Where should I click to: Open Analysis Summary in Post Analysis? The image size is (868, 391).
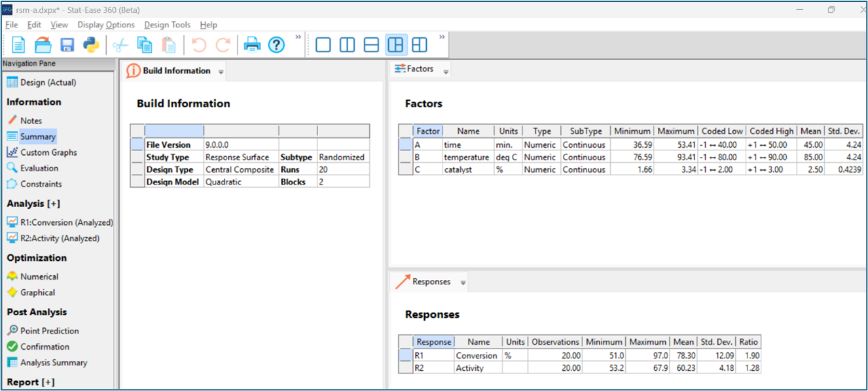coord(46,362)
